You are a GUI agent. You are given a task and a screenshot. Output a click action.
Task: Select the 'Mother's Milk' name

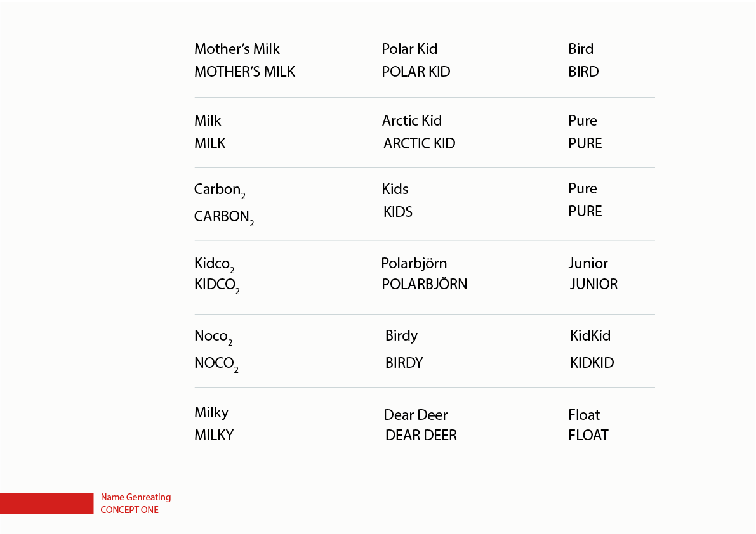click(x=237, y=49)
